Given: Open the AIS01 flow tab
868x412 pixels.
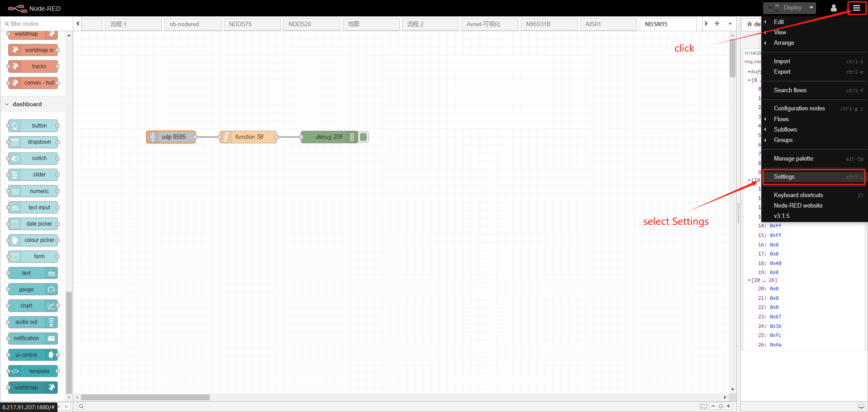Looking at the screenshot, I should coord(608,24).
